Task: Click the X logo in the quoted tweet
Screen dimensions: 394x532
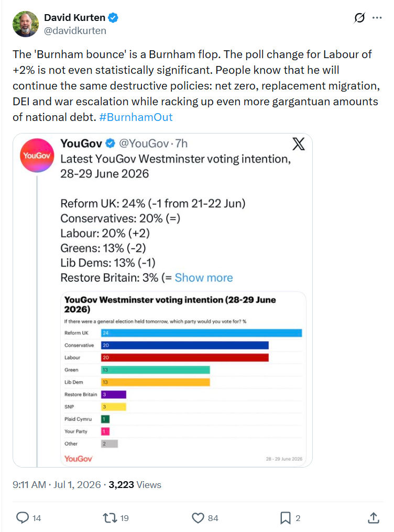Action: [299, 144]
